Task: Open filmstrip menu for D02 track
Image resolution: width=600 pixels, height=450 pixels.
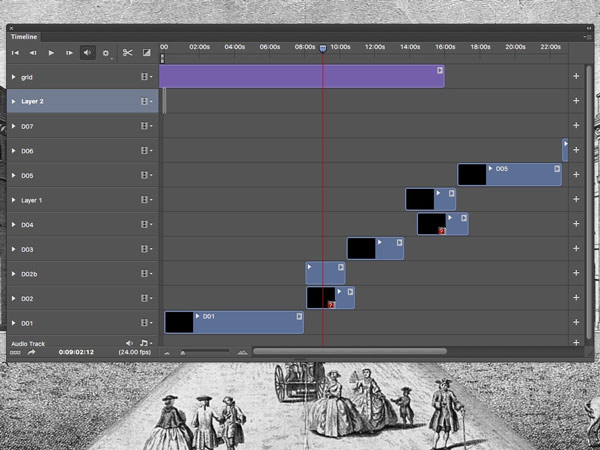Action: [146, 298]
